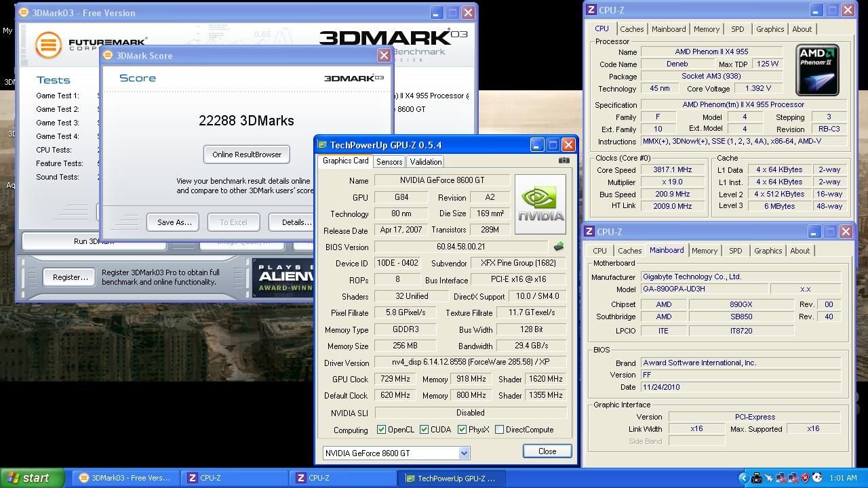The width and height of the screenshot is (868, 488).
Task: Click the BIOS Version field 60.84.58.00.21
Action: 461,247
